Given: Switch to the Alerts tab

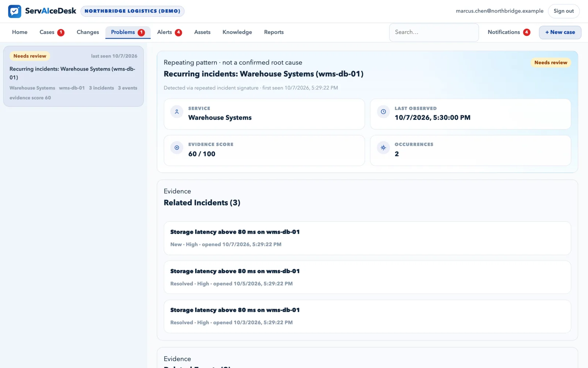Looking at the screenshot, I should point(169,32).
